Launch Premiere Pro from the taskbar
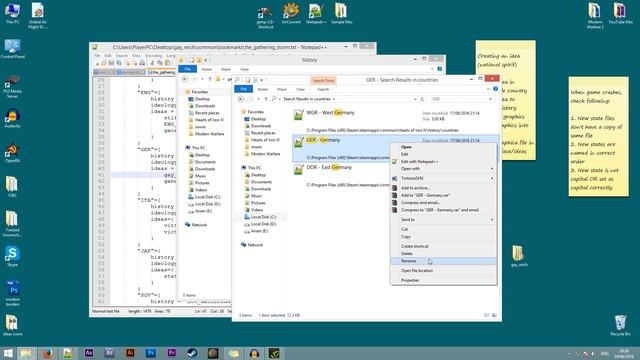The image size is (640, 360). (171, 353)
